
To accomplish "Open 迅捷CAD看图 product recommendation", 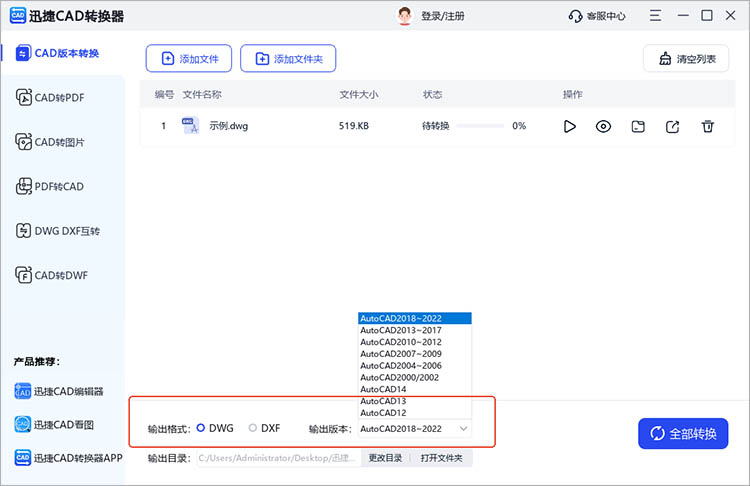I will click(x=54, y=424).
